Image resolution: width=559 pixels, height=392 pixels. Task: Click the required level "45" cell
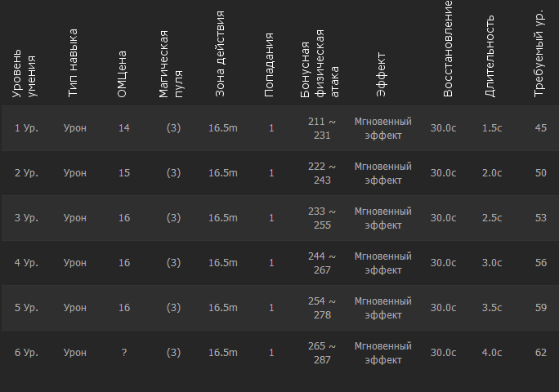[x=540, y=128]
